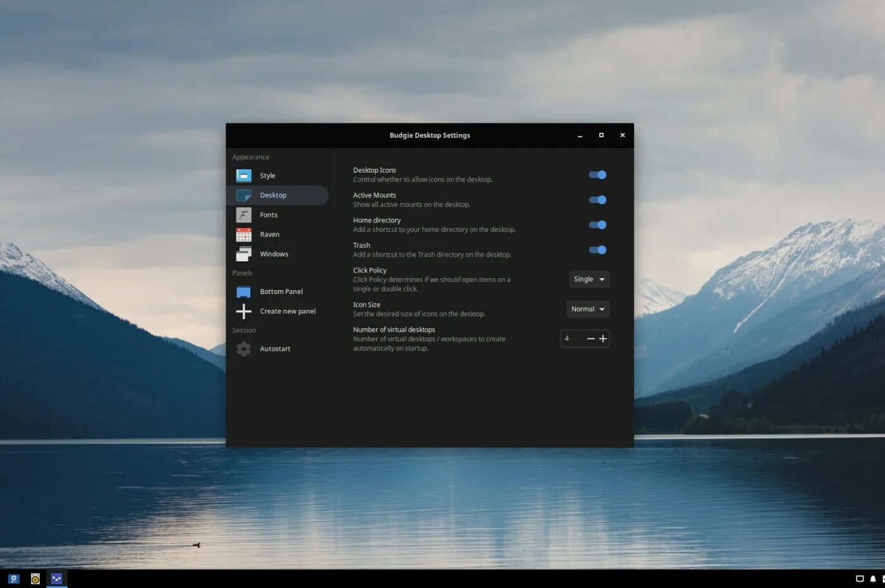Increase number of virtual desktops with plus
Image resolution: width=885 pixels, height=588 pixels.
(x=603, y=339)
